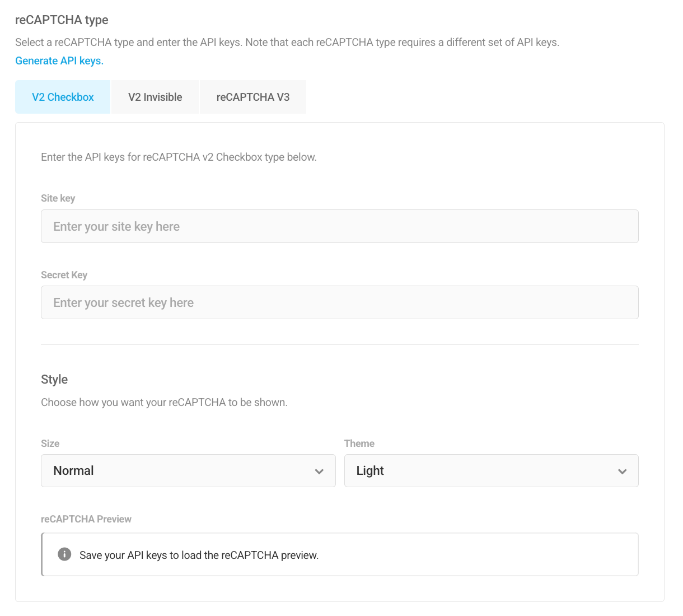This screenshot has height=616, width=683.
Task: Click the 'Secret Key' label
Action: click(64, 275)
